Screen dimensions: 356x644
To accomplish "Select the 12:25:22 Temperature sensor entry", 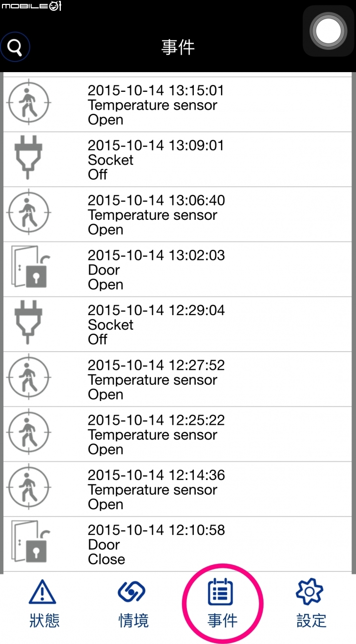I will point(178,435).
